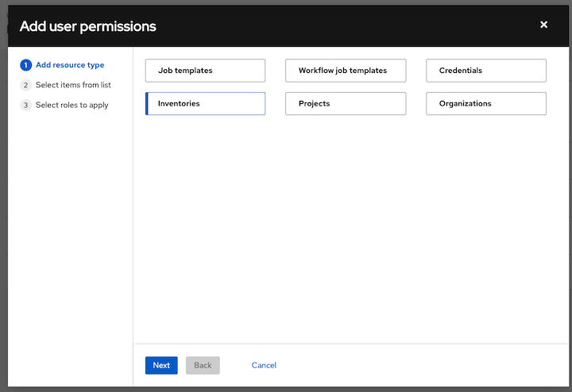
Task: Click the blank wizard sidebar below the steps
Action: pyautogui.click(x=71, y=238)
